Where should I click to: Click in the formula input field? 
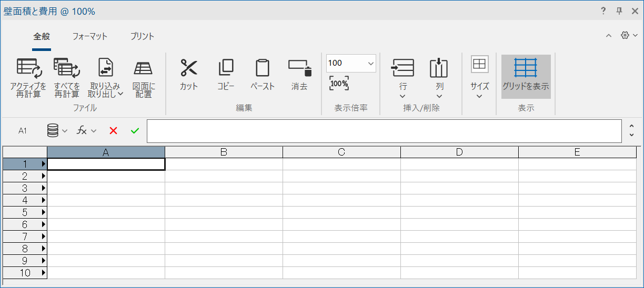[x=384, y=131]
